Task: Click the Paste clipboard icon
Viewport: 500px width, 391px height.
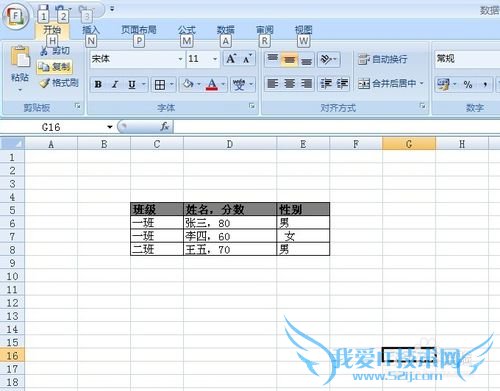Action: click(20, 56)
